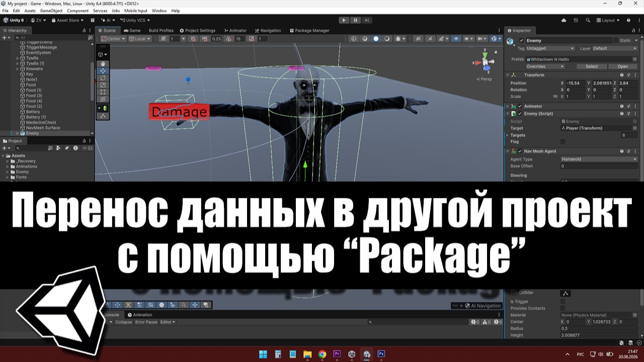
Task: Click the prefab Select button
Action: click(592, 66)
